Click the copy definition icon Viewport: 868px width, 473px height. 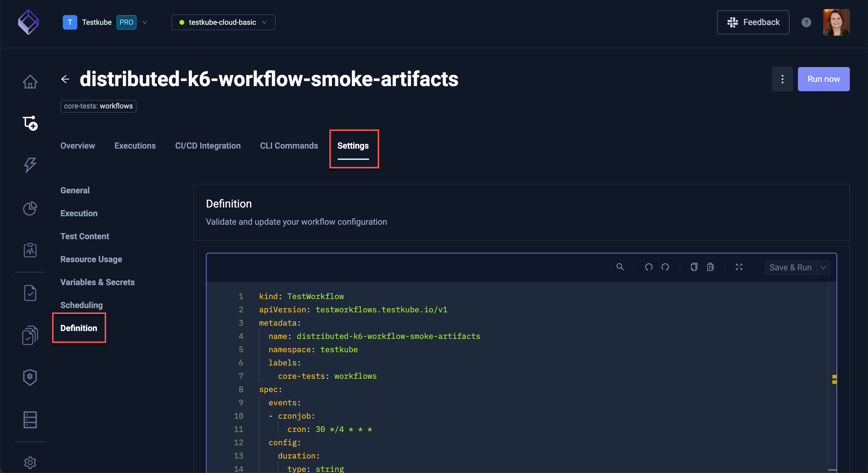694,267
